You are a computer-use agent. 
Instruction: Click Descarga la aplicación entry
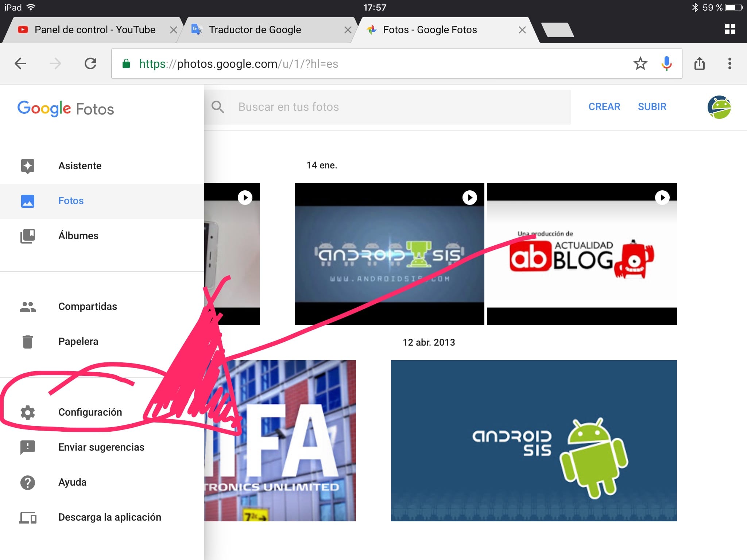click(x=102, y=517)
